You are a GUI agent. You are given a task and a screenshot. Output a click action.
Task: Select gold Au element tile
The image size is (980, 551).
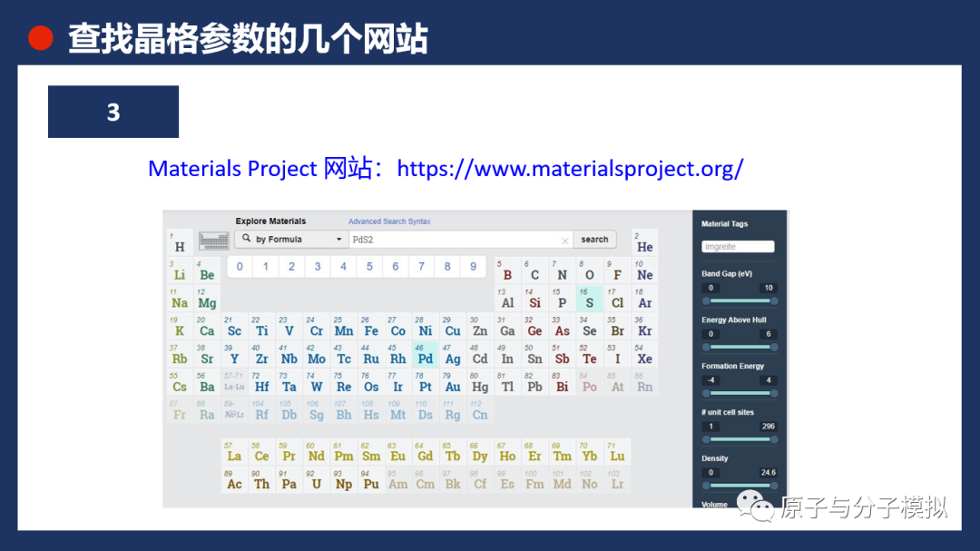tap(453, 383)
